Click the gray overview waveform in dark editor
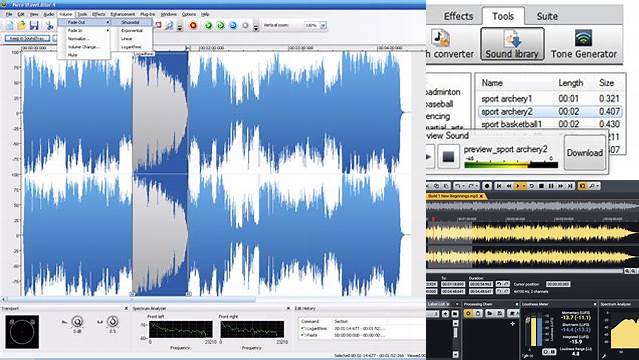The image size is (639, 360). [532, 206]
